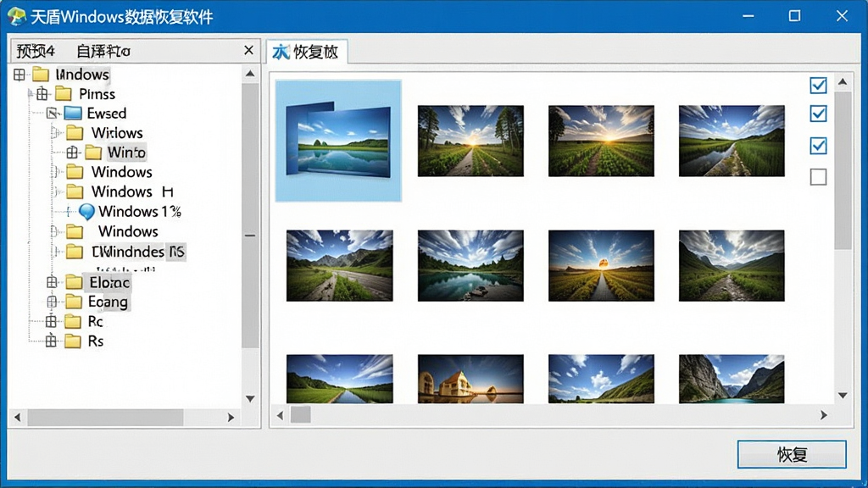Click the folder icon beside CWindndes RS
The image size is (868, 488).
pos(75,252)
